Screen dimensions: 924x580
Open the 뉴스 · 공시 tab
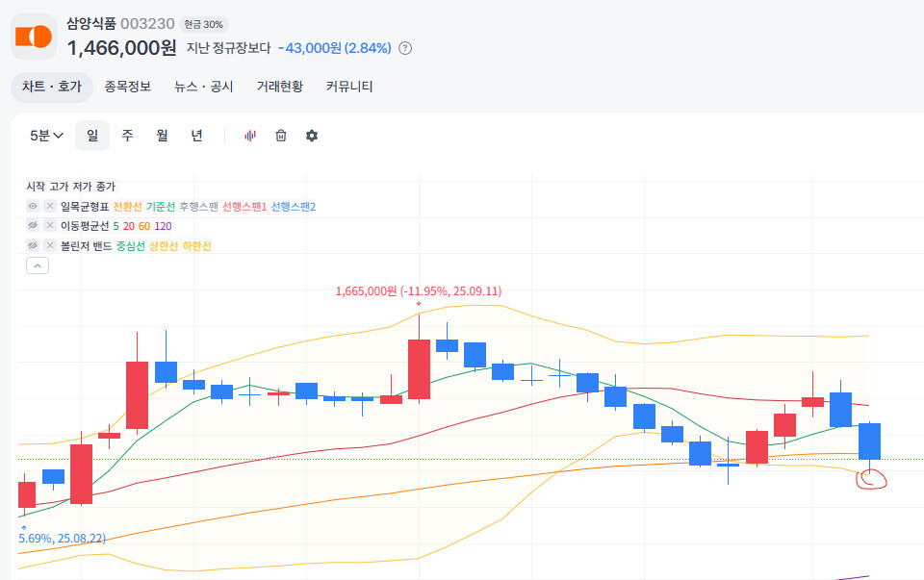pos(203,87)
